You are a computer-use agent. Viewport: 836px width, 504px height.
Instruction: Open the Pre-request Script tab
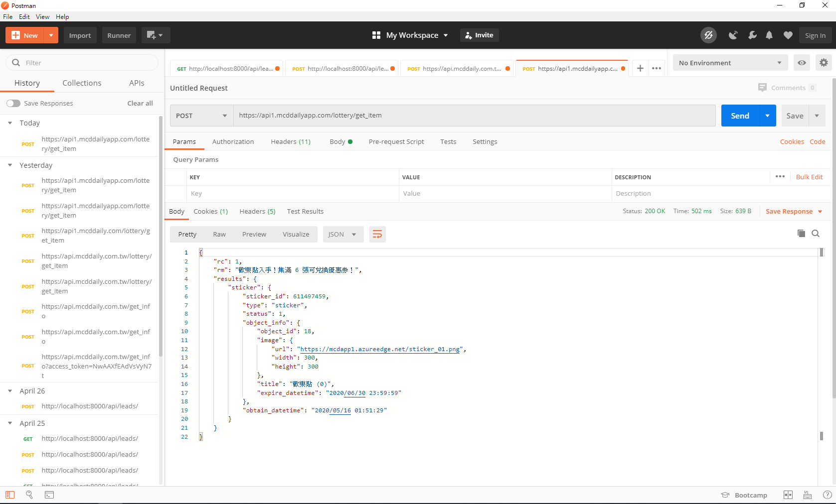tap(396, 141)
